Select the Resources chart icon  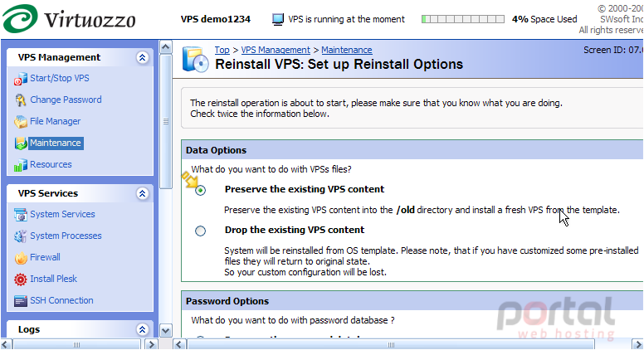[x=21, y=165]
